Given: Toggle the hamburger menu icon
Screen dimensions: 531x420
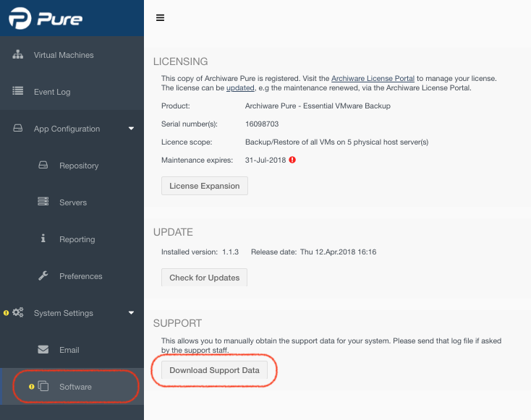Looking at the screenshot, I should tap(160, 17).
